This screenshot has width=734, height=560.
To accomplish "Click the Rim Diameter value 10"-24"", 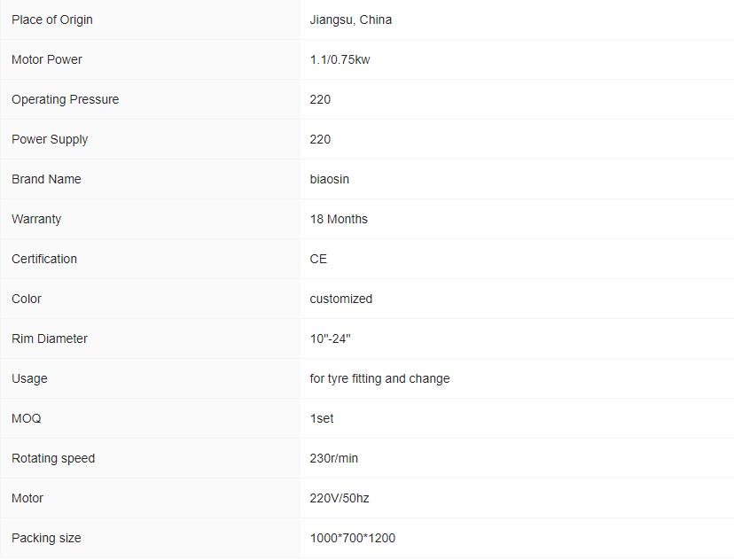I will click(330, 338).
